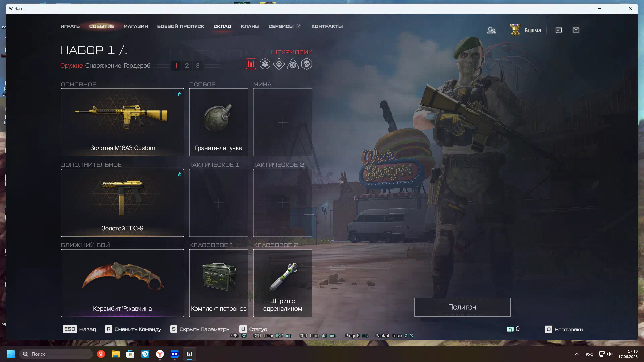Viewport: 644px width, 362px height.
Task: Select the Шприц с адреналином slot
Action: (x=283, y=283)
